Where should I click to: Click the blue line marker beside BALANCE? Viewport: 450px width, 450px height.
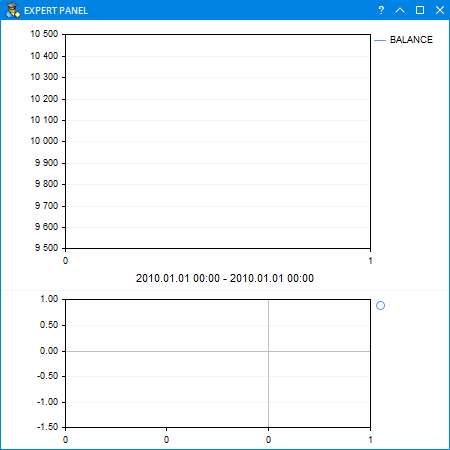[380, 40]
